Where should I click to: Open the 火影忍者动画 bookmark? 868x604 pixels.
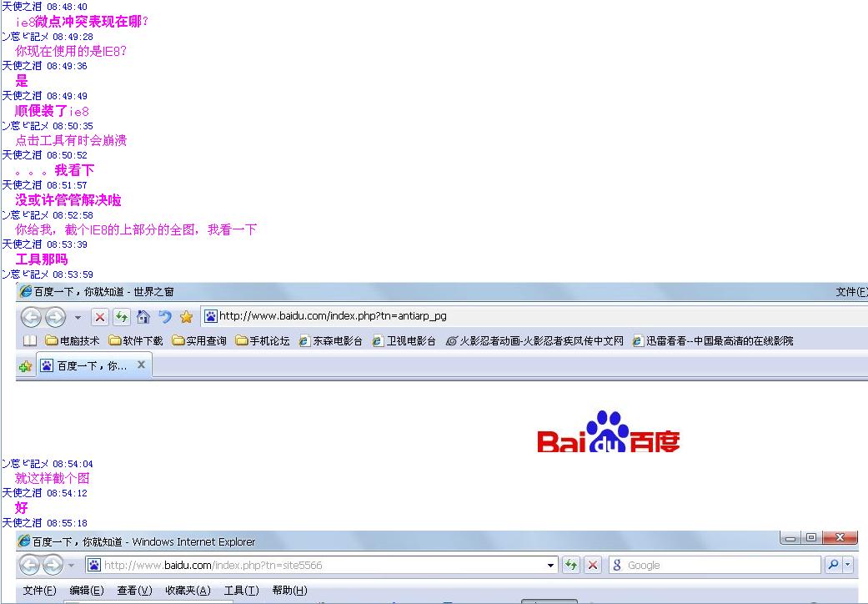pos(534,340)
